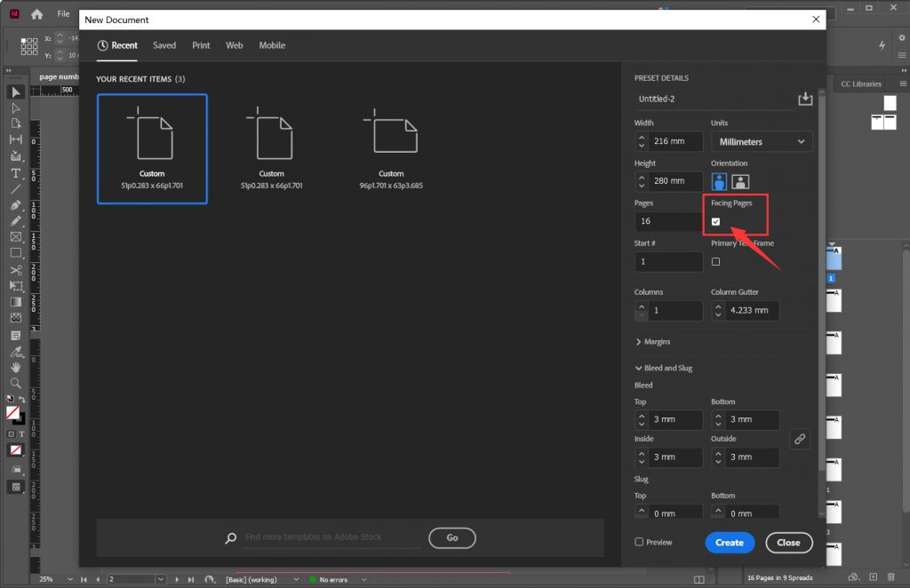
Task: Expand the Margins section
Action: coord(653,342)
